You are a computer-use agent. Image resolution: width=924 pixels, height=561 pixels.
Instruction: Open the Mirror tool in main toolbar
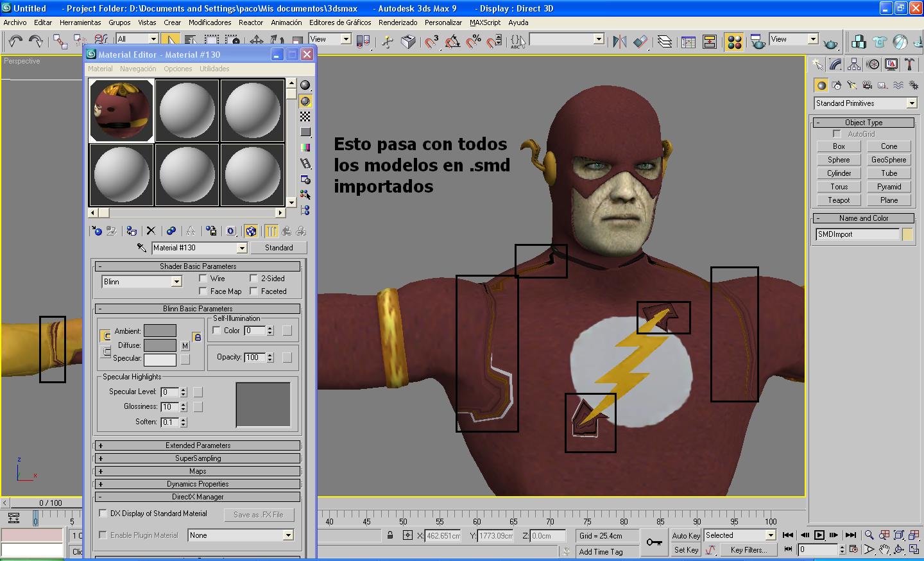coord(619,42)
